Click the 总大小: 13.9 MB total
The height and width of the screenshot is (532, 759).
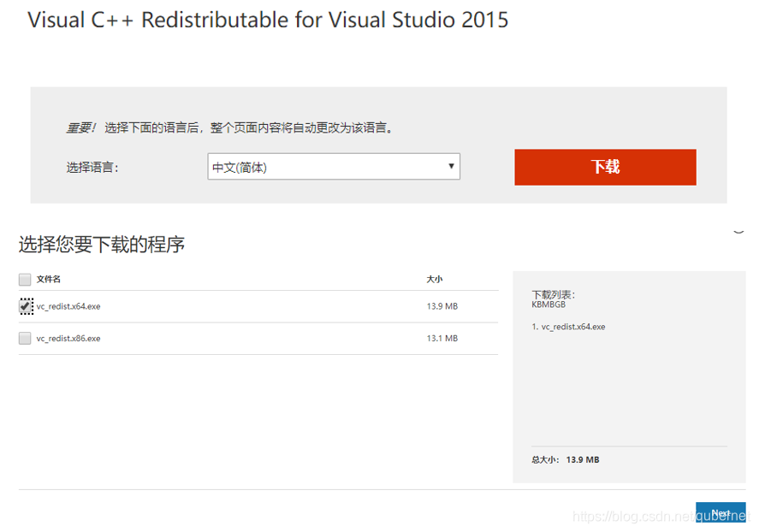tap(566, 459)
